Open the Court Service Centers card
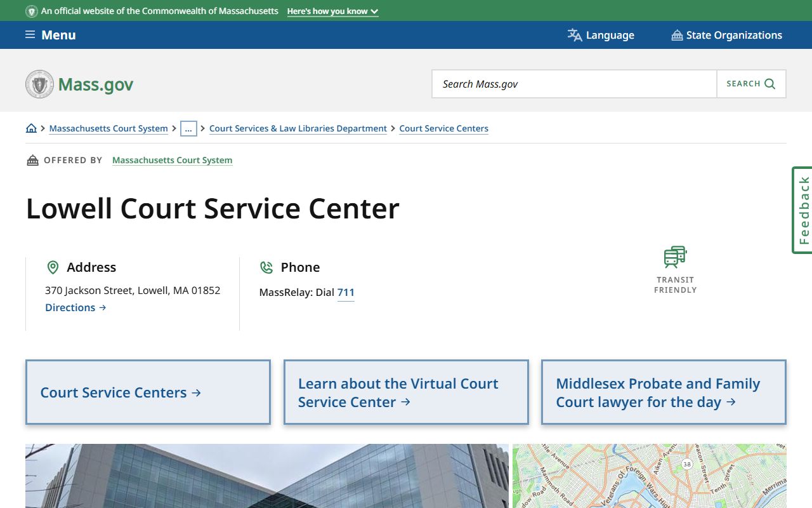The width and height of the screenshot is (812, 508). point(148,392)
